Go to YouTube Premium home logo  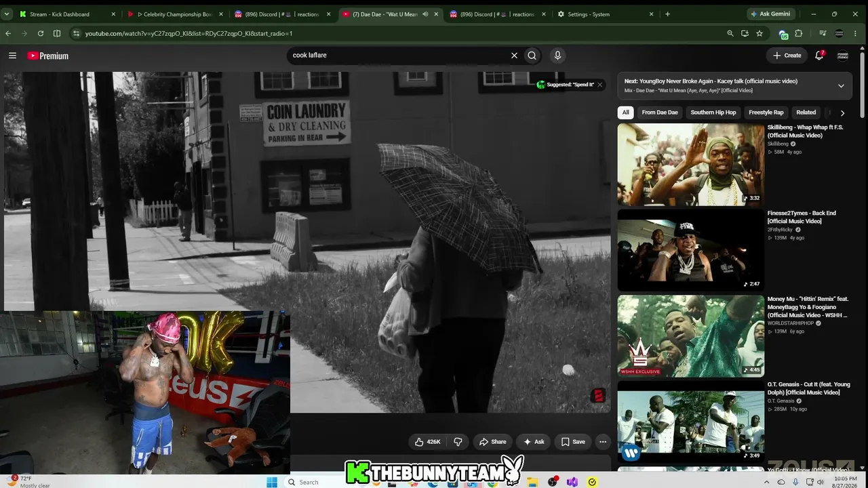coord(47,56)
